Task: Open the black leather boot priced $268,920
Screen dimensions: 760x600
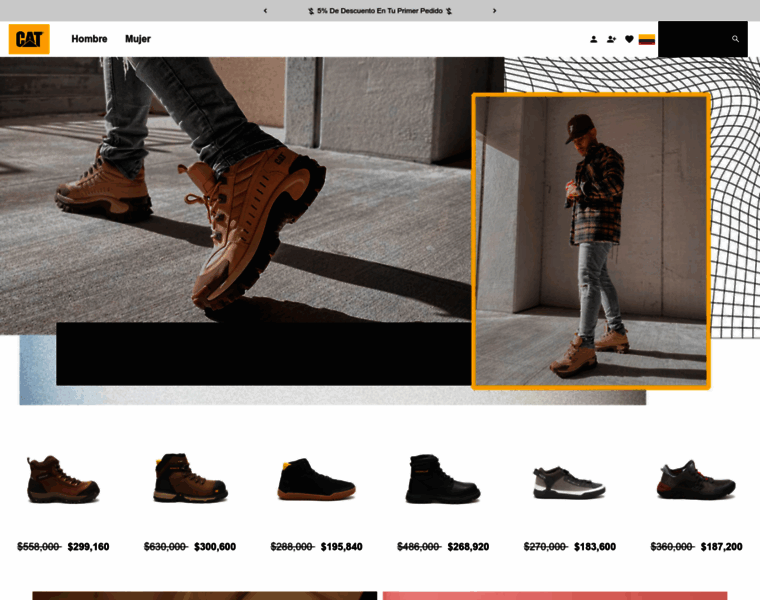Action: tap(443, 478)
